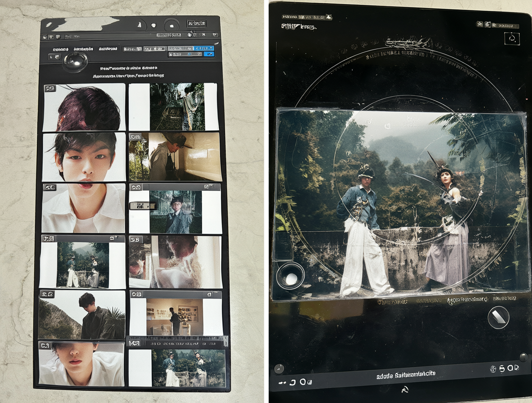Click the badge on the indoor room thumbnail

(x=136, y=294)
